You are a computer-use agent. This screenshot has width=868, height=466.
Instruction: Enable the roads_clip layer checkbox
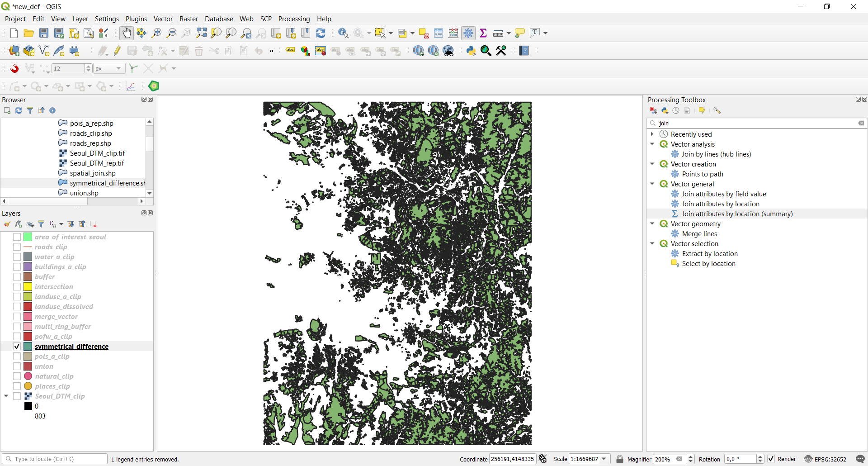click(x=17, y=247)
